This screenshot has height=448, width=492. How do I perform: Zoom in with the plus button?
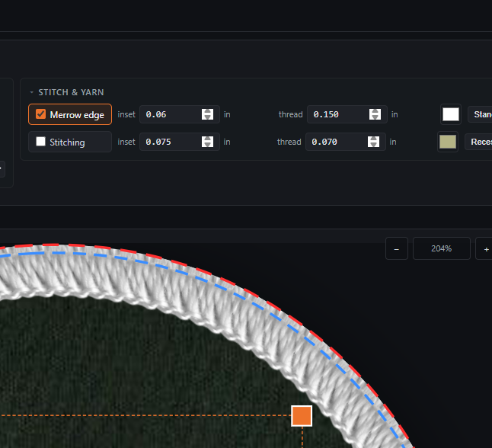click(485, 248)
